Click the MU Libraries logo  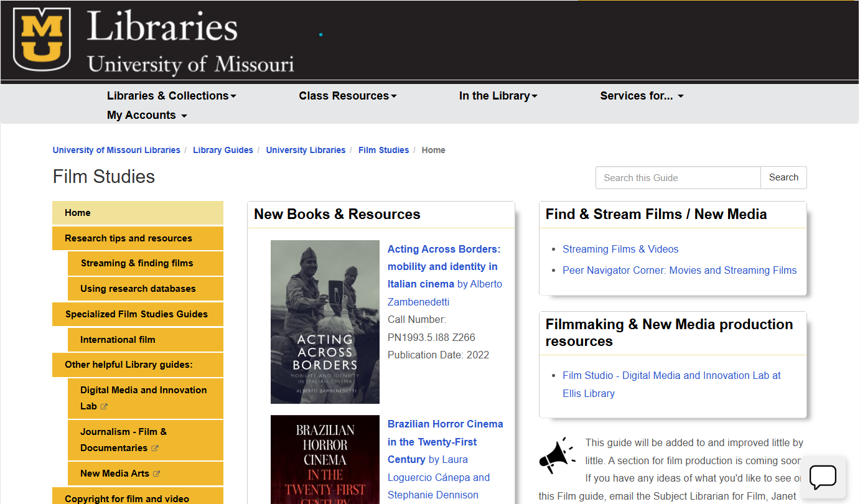click(x=154, y=40)
